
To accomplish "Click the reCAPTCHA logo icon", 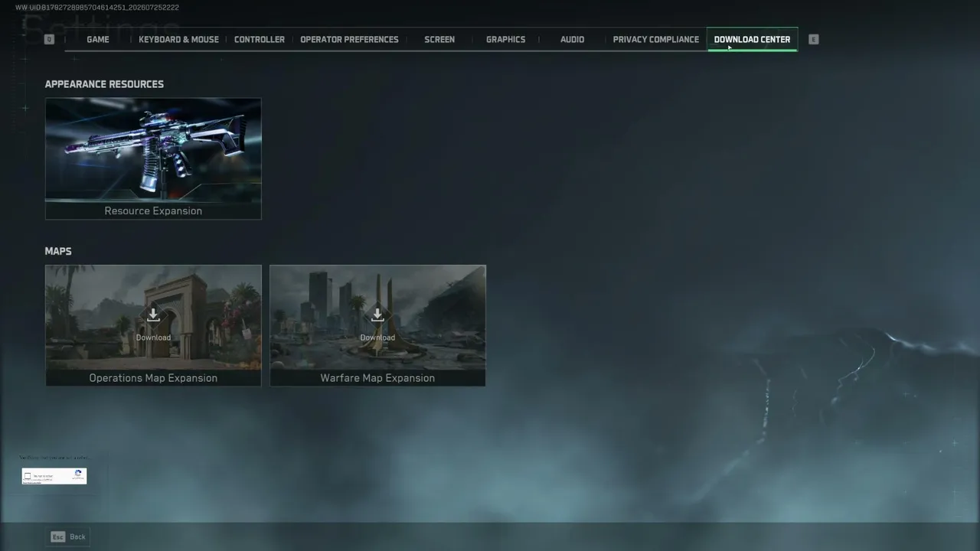I will coord(78,474).
